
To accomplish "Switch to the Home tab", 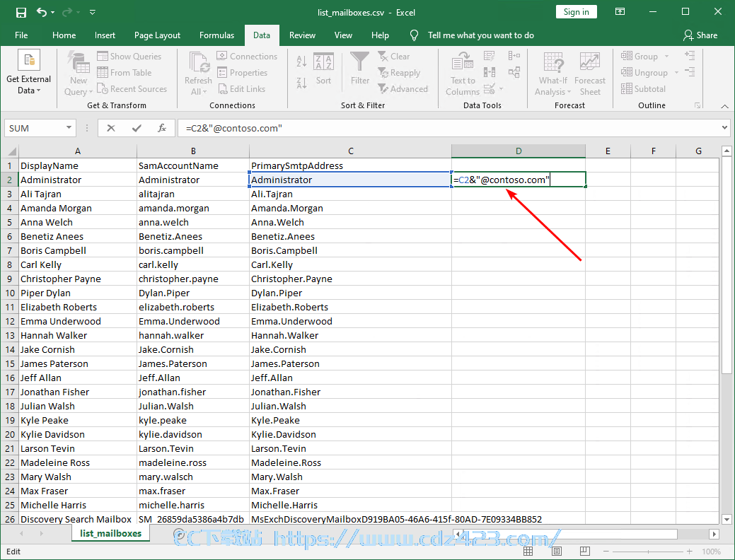I will coord(64,35).
